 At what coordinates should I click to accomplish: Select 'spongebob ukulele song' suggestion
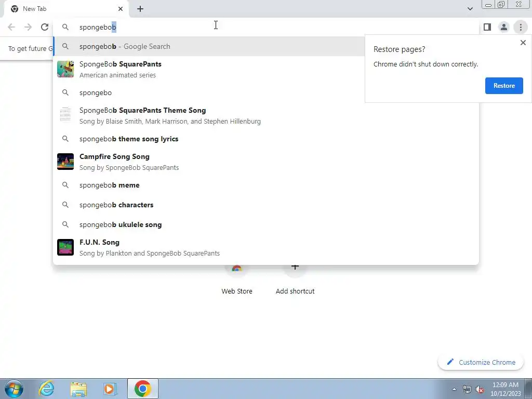[266, 224]
